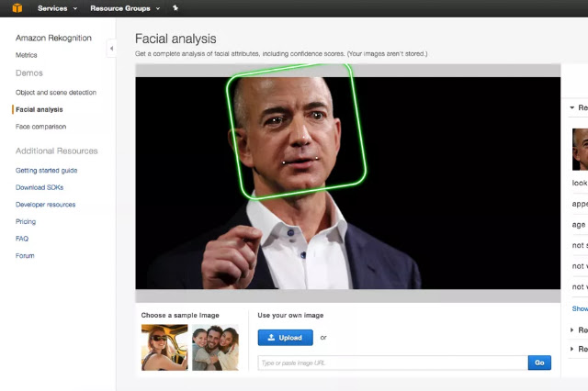Image resolution: width=588 pixels, height=391 pixels.
Task: Open the Resource Groups dropdown
Action: coord(125,8)
